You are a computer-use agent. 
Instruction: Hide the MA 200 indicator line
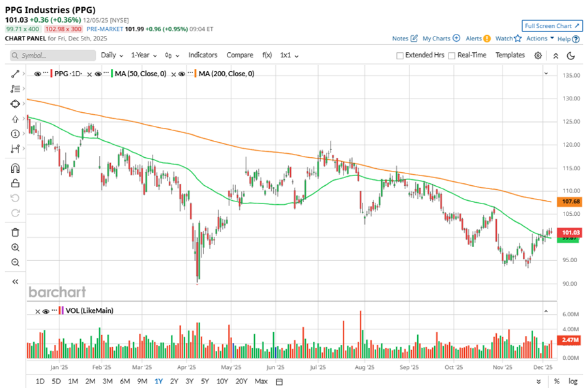tap(182, 74)
